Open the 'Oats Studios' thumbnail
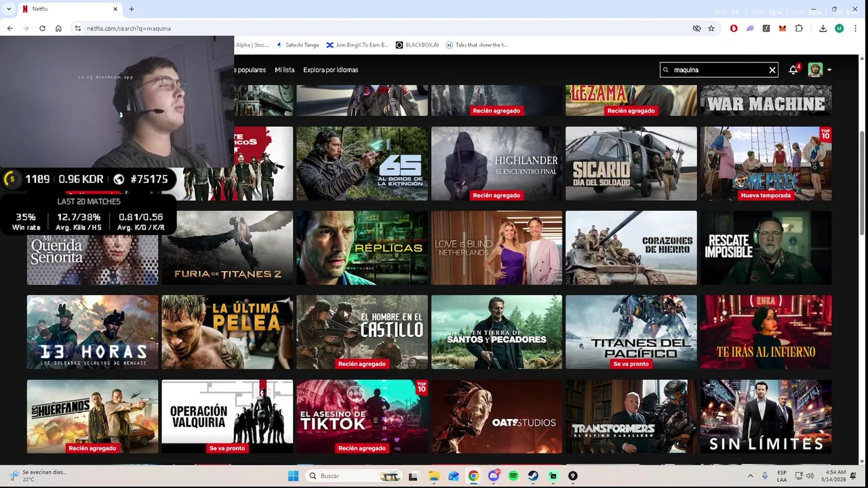Image resolution: width=868 pixels, height=488 pixels. point(496,416)
